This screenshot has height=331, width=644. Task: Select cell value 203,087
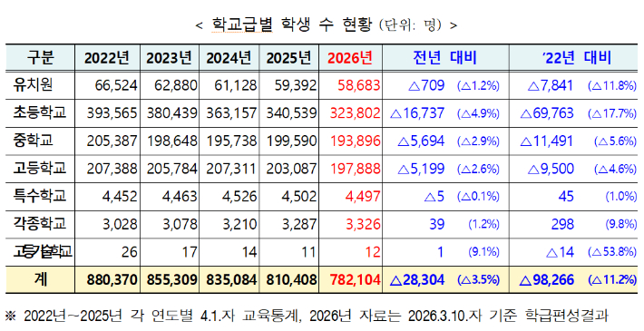(291, 169)
